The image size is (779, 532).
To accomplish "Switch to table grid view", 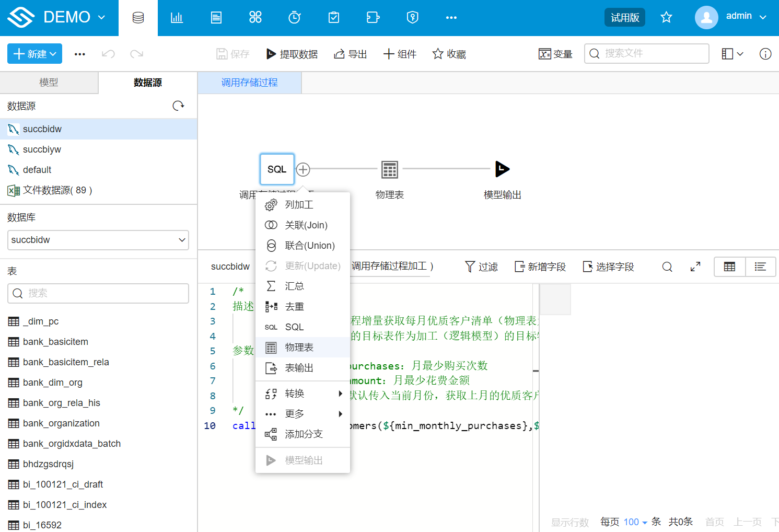I will pyautogui.click(x=729, y=267).
